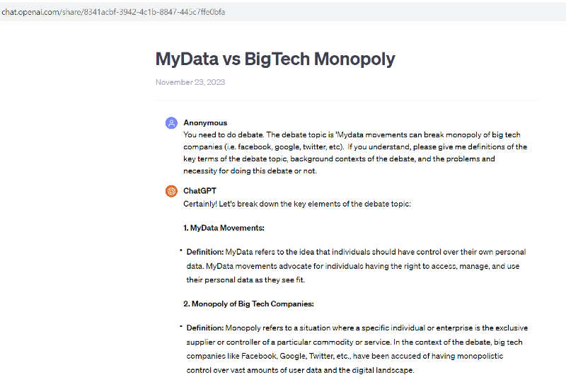Click 'companies like Facebook, Google, Twitter' line
The height and width of the screenshot is (392, 566).
coord(345,356)
